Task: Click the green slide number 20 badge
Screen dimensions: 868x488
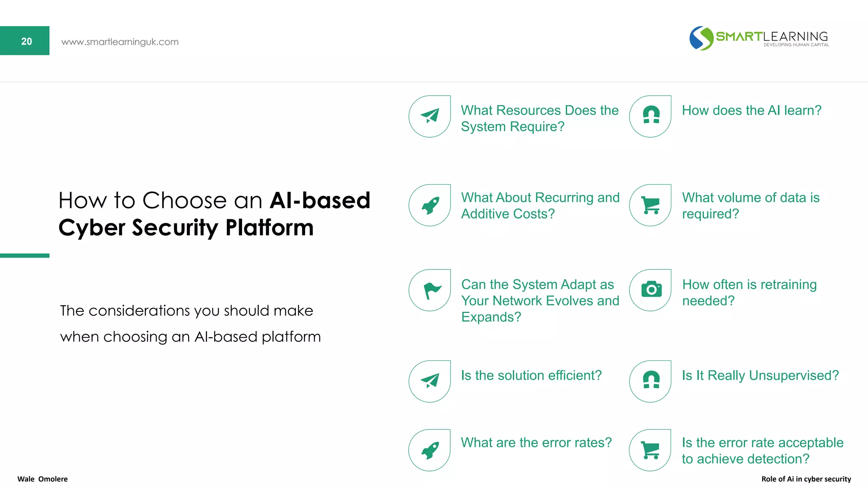Action: tap(25, 41)
